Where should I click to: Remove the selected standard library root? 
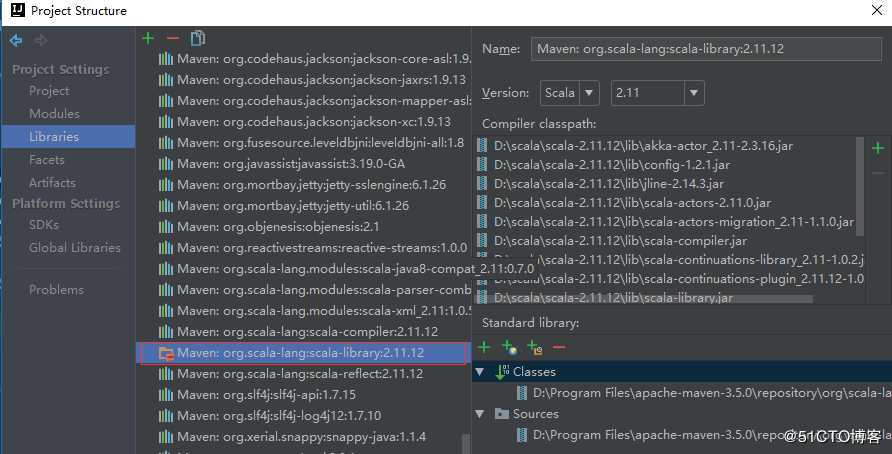tap(559, 347)
